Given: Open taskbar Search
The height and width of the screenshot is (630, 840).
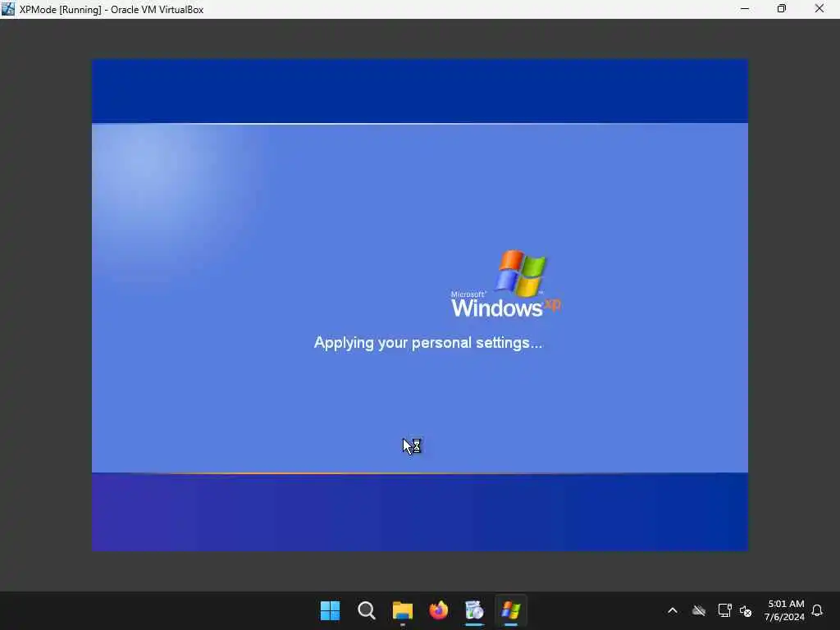Looking at the screenshot, I should pos(367,610).
